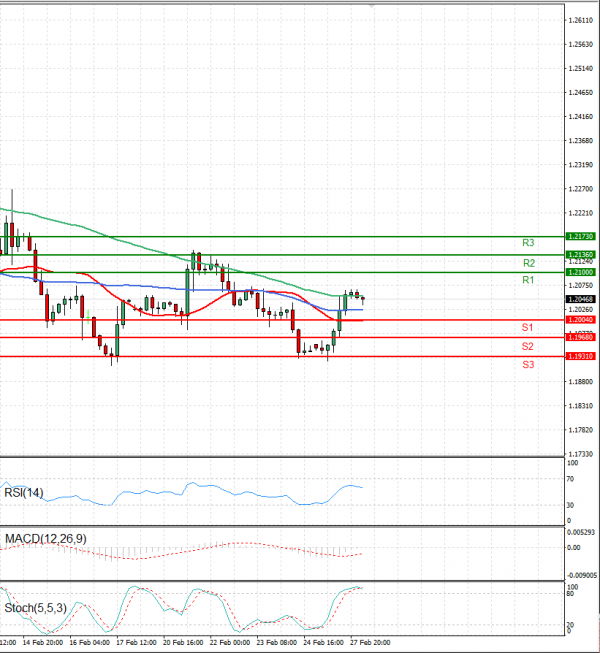Click the S3 support label
The width and height of the screenshot is (600, 653).
coord(528,365)
